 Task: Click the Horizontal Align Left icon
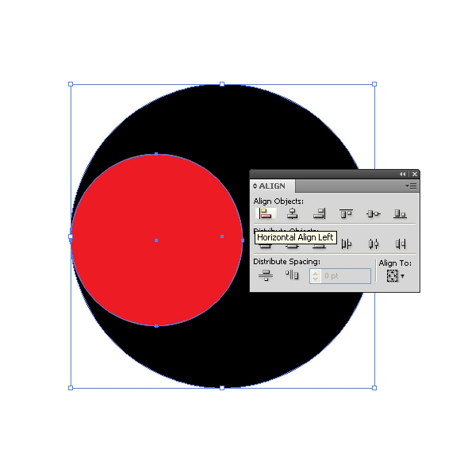click(266, 213)
